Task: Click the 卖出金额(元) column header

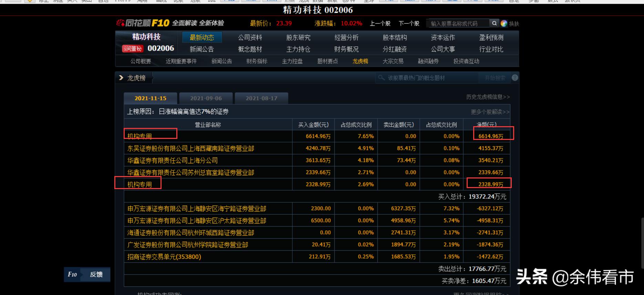Action: 399,124
